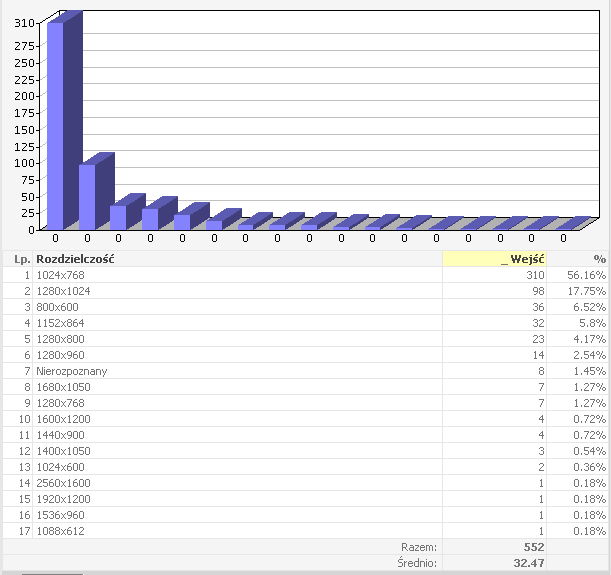Click the 56.16% percentage cell

[x=586, y=275]
